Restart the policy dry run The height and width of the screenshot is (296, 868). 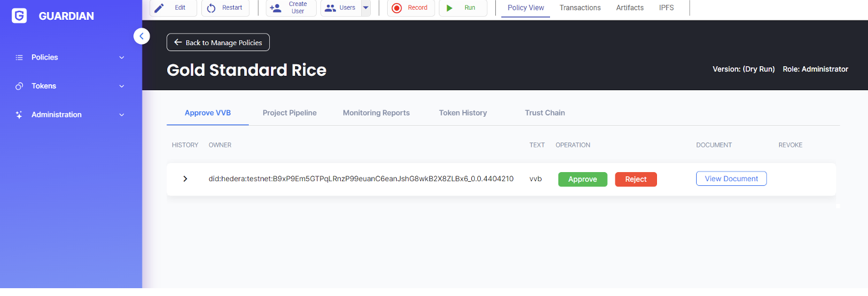point(225,8)
